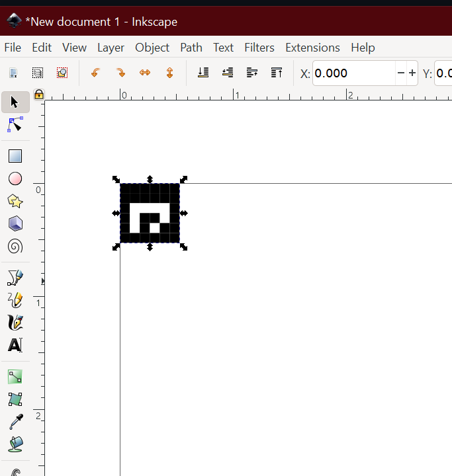Select the Node editing tool
Screen dimensions: 452x476
15,125
